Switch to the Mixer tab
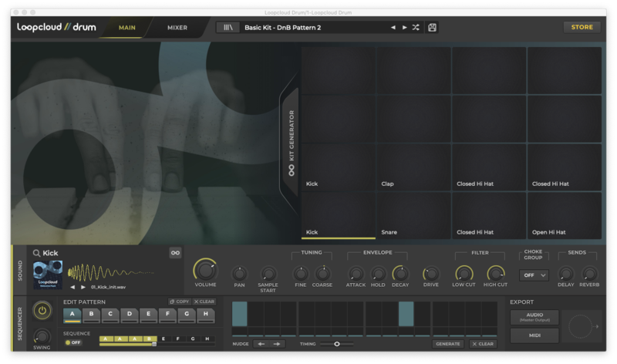This screenshot has width=617, height=364. click(x=177, y=28)
